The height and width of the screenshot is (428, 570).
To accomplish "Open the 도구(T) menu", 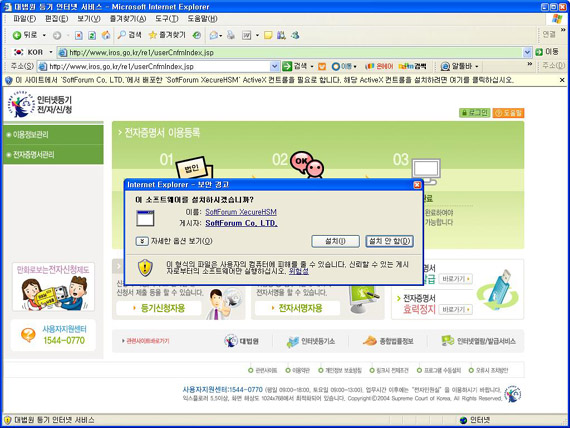I will [167, 18].
